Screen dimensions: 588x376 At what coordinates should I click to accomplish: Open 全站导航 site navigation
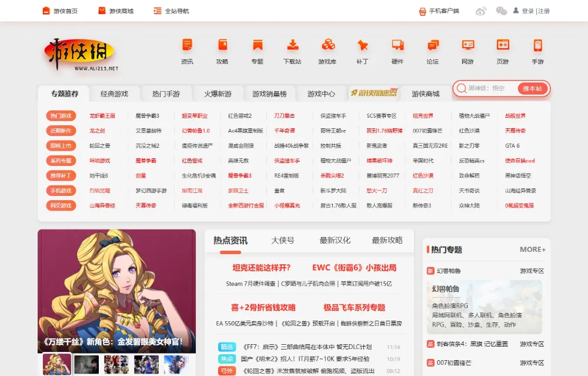(171, 11)
